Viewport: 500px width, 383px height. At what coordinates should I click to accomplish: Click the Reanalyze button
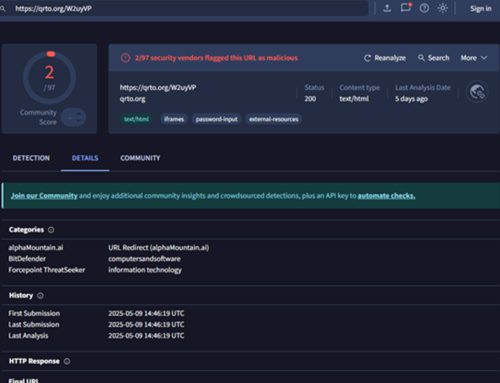[385, 58]
